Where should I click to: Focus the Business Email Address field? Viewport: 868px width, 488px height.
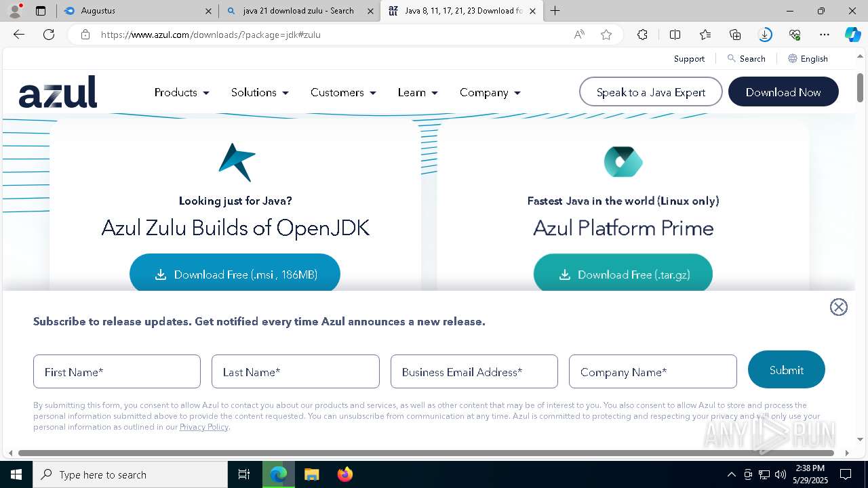click(x=474, y=371)
